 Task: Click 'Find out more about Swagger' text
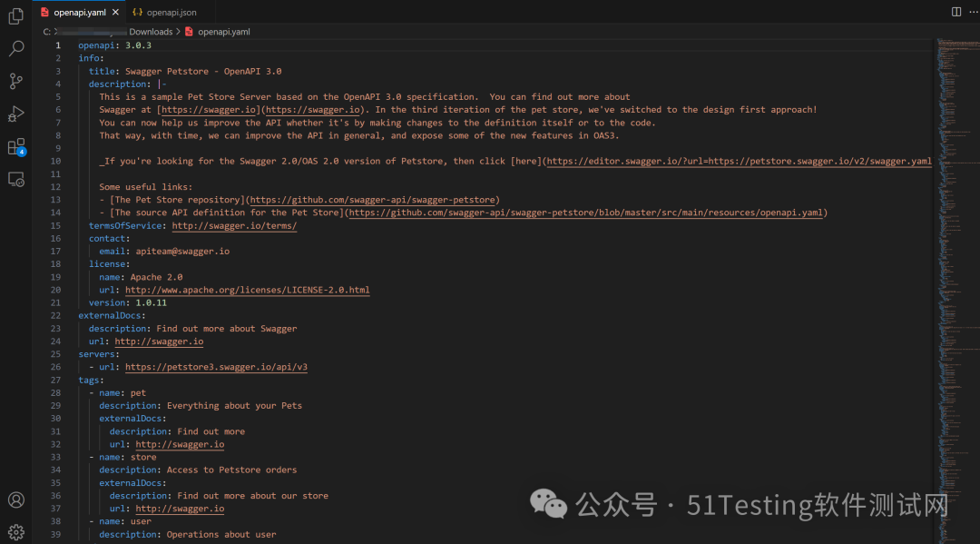[227, 329]
